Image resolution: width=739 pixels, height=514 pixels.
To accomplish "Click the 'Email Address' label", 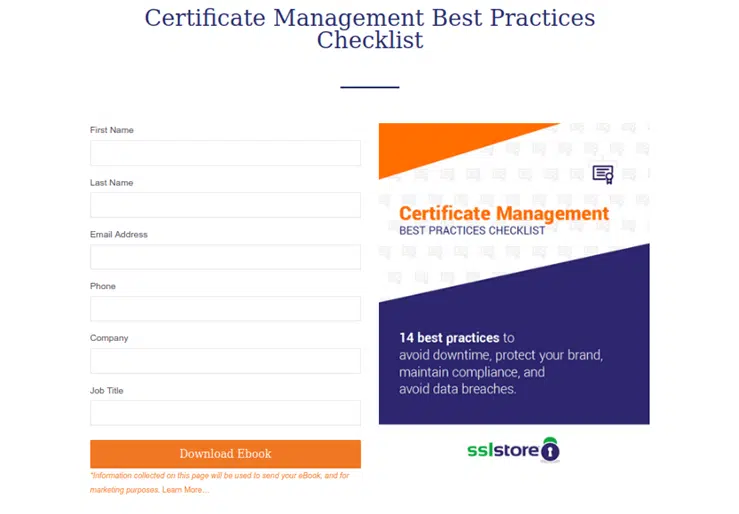I will point(119,235).
